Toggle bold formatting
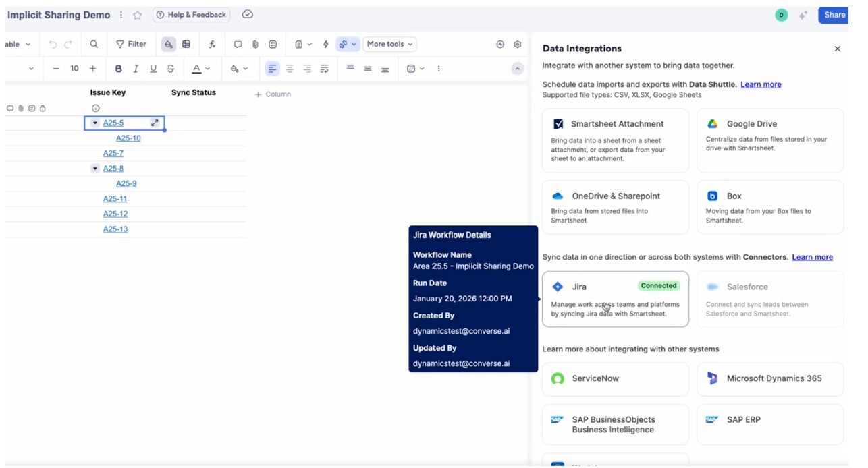The width and height of the screenshot is (868, 468). [119, 68]
